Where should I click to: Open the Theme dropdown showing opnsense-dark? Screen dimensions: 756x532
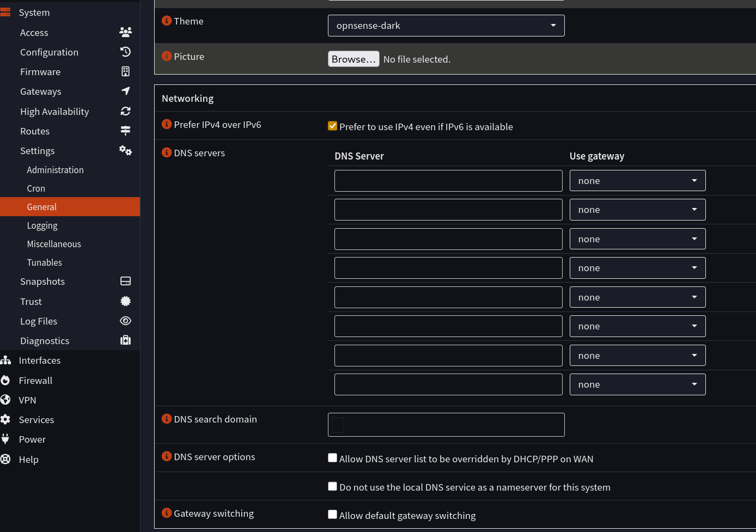(x=446, y=26)
